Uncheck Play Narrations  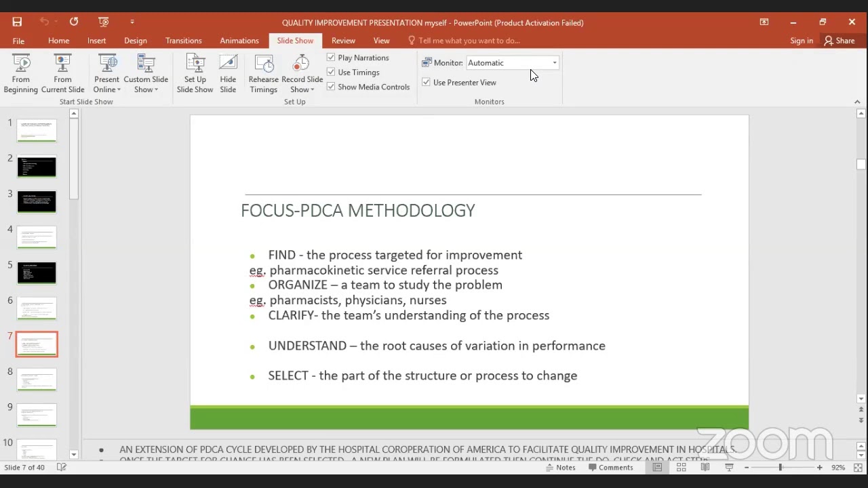(x=331, y=58)
